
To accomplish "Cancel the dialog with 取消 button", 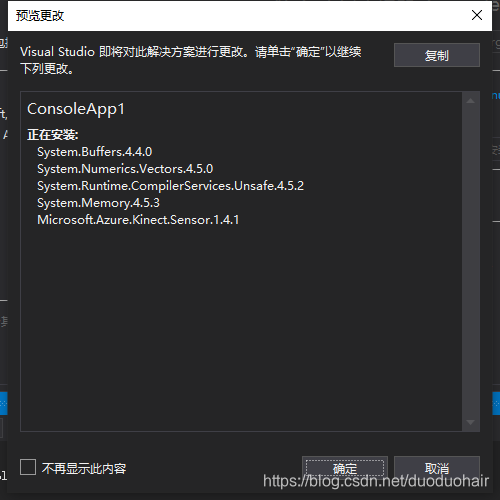I will coord(437,468).
